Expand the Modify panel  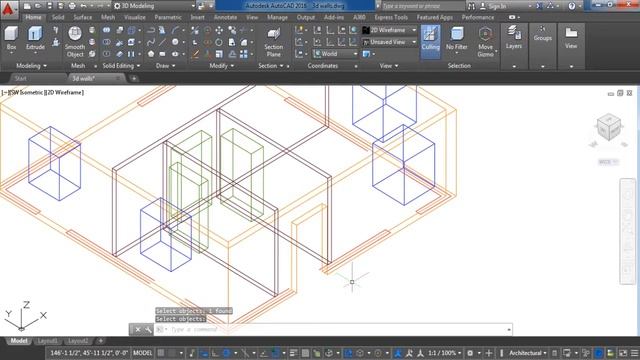pos(222,66)
